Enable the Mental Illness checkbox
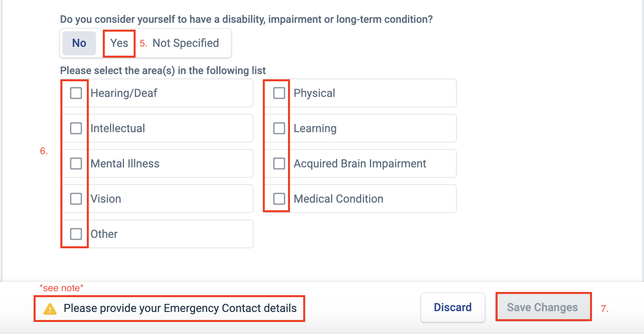 click(76, 164)
